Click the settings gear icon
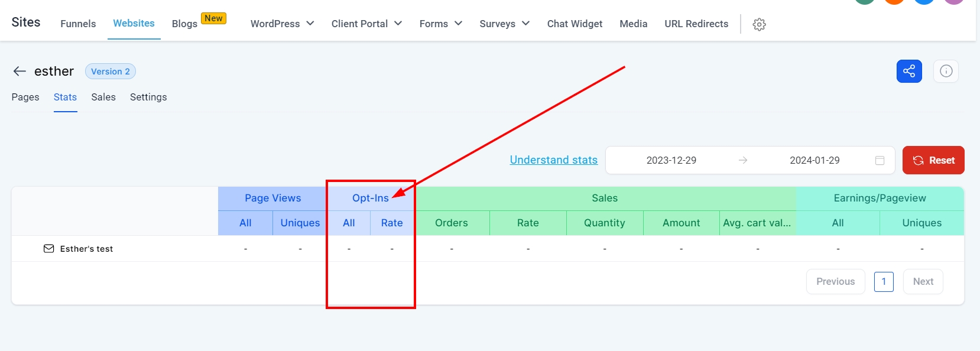 (x=760, y=24)
